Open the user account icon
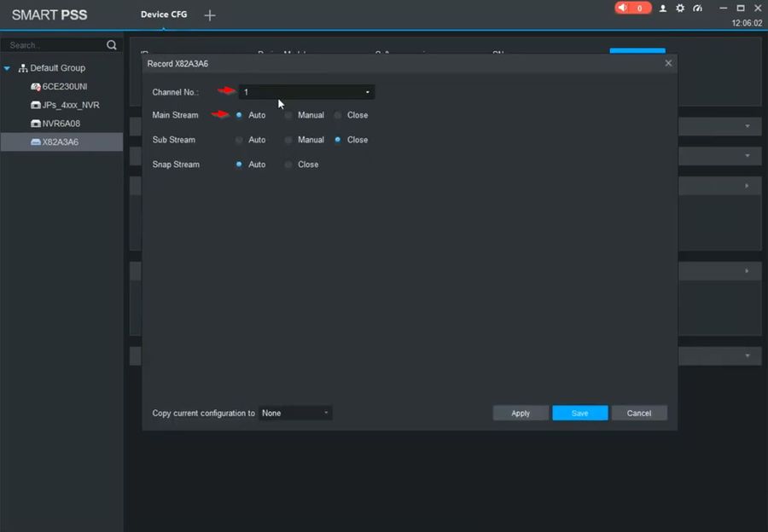 [663, 8]
